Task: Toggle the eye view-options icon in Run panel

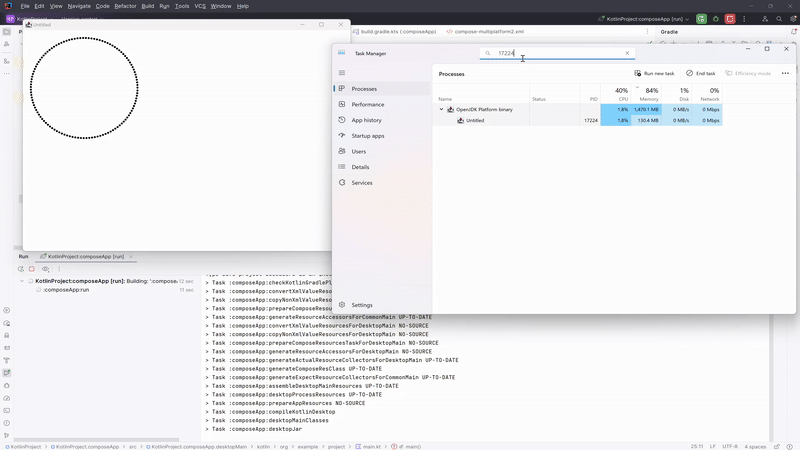Action: [x=46, y=269]
